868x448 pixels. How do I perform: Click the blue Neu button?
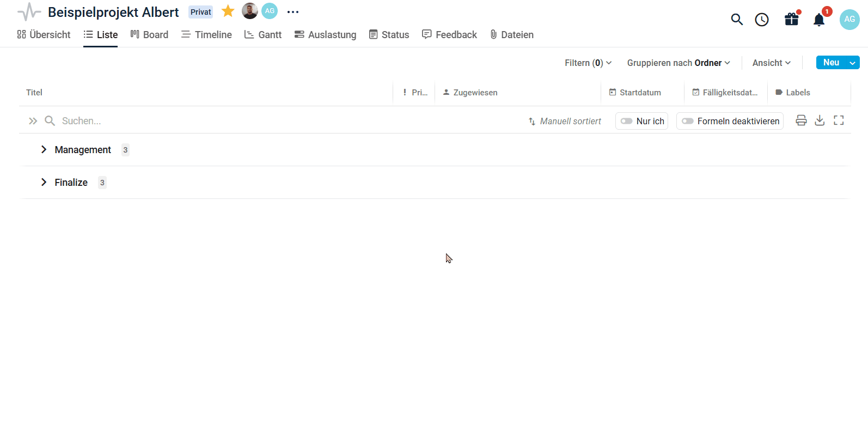pyautogui.click(x=831, y=63)
